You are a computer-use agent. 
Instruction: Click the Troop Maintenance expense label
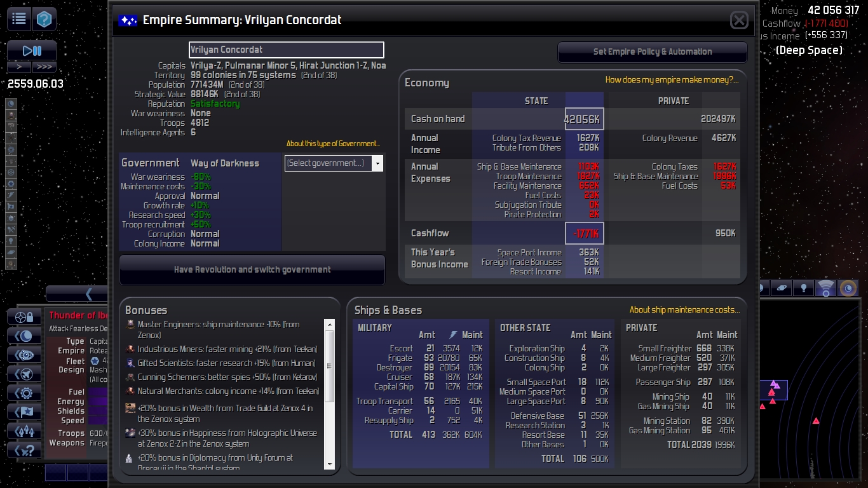pos(529,177)
